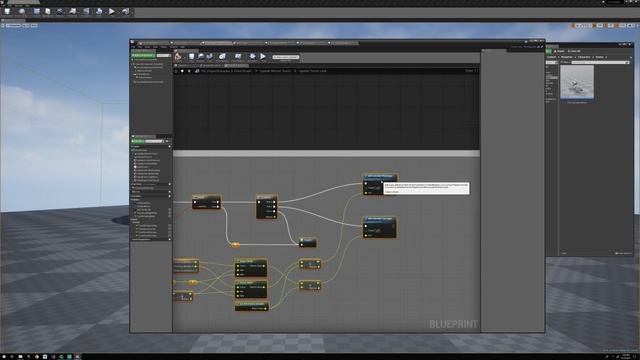Click Components panel search field

[164, 56]
